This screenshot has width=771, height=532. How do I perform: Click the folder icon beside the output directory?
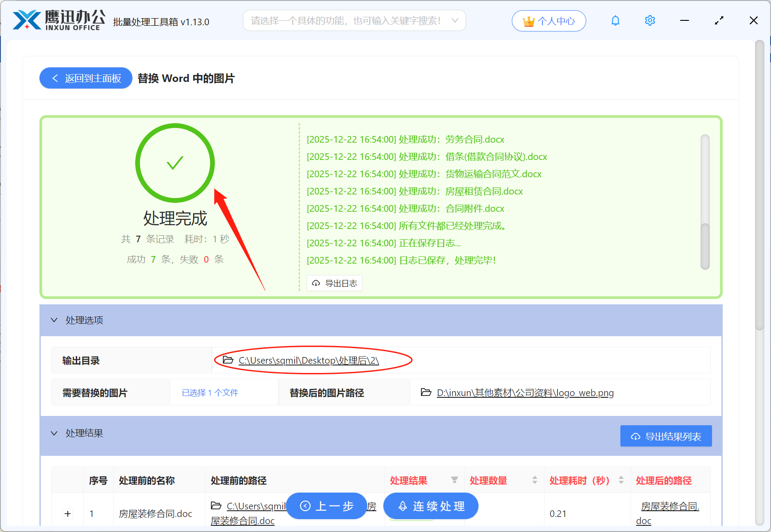pyautogui.click(x=227, y=360)
